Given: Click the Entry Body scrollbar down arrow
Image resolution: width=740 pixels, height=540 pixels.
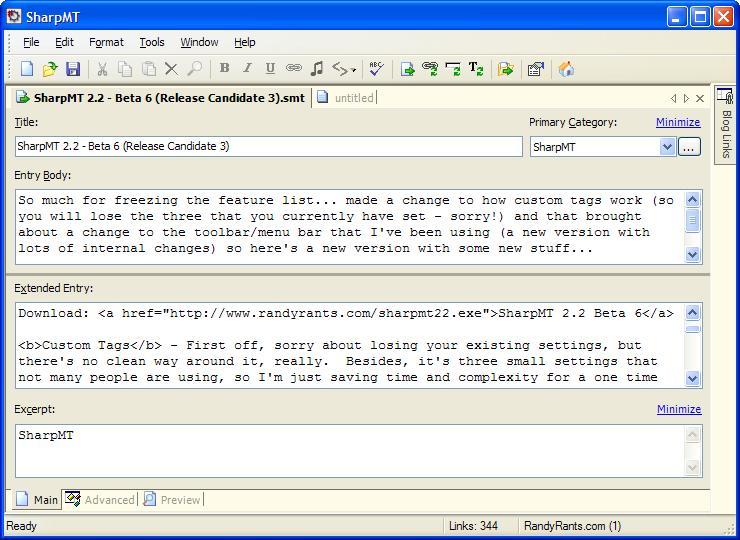Looking at the screenshot, I should [x=692, y=255].
